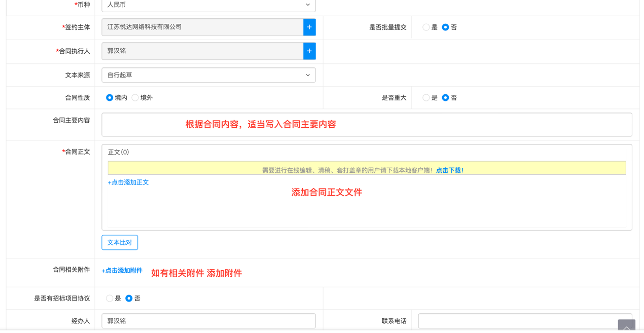
Task: Open the 币种 dropdown arrow
Action: pyautogui.click(x=307, y=6)
